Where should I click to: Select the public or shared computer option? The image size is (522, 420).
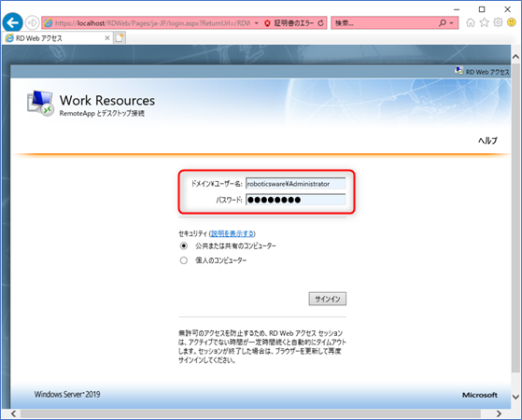[x=183, y=246]
